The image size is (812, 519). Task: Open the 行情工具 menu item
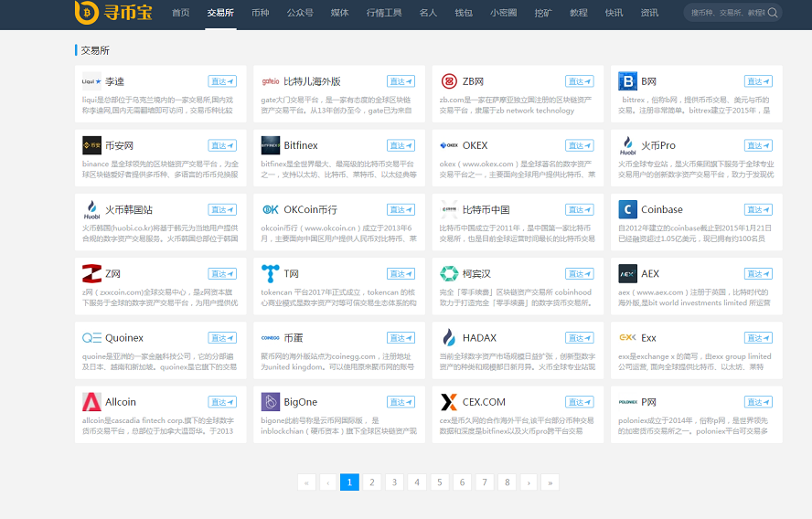point(384,13)
